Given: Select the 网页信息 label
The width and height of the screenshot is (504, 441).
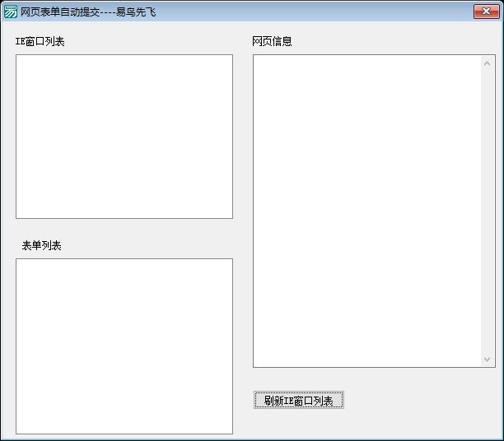Looking at the screenshot, I should click(272, 42).
